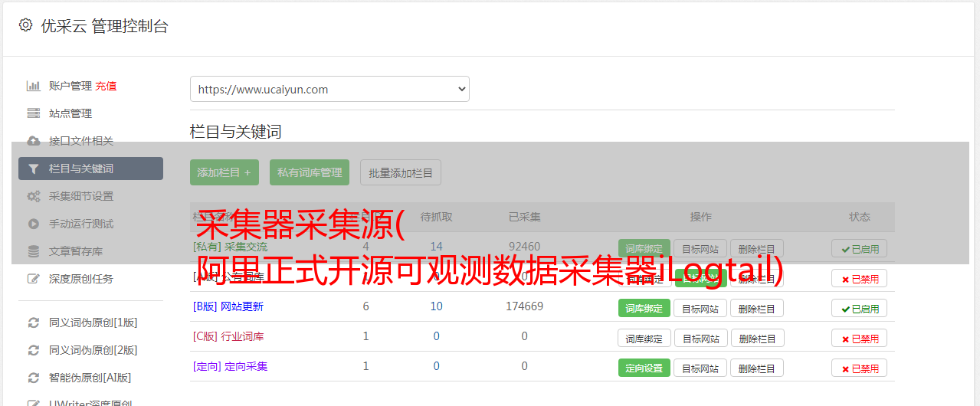Click 删除栏目 in the 采集交流 row
Viewport: 980px width, 406px height.
[x=757, y=248]
